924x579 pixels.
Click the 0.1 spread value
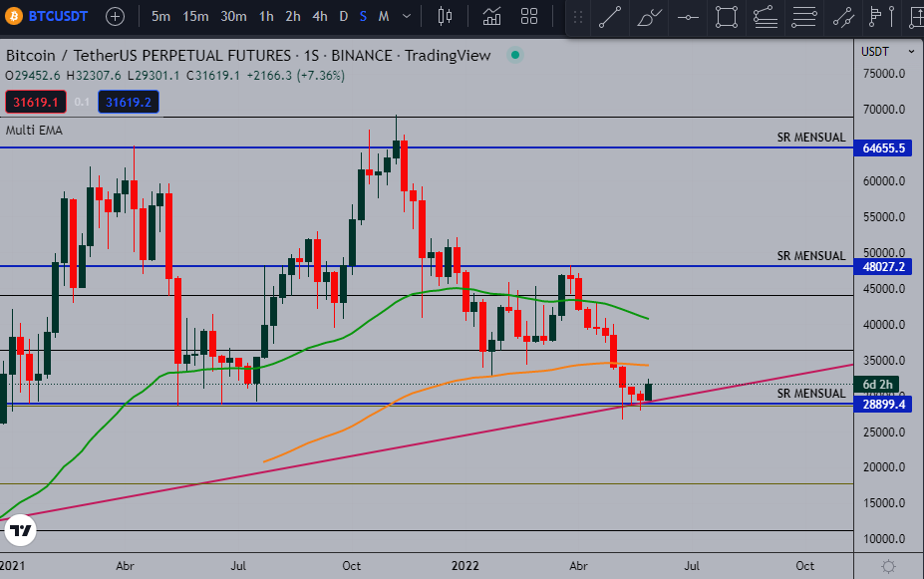(82, 102)
